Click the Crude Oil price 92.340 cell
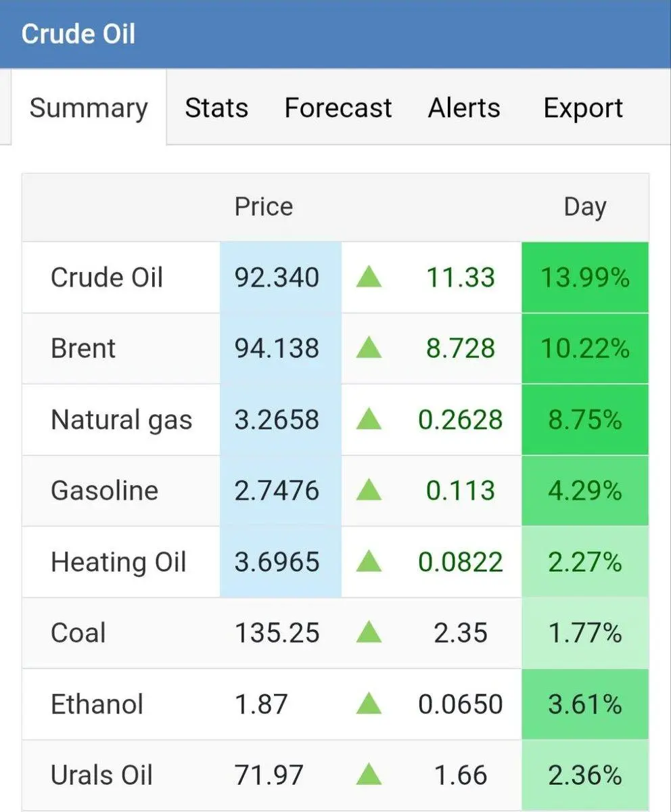671x812 pixels. (277, 277)
